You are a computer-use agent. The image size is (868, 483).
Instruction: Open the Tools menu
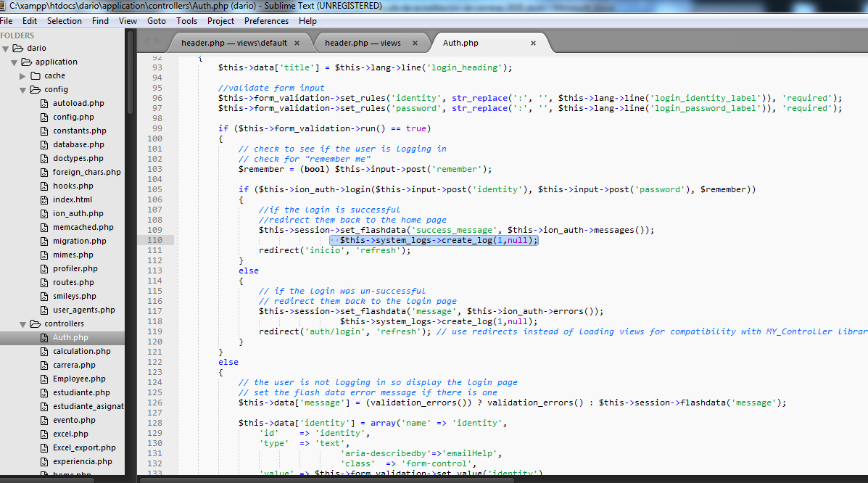coord(186,21)
